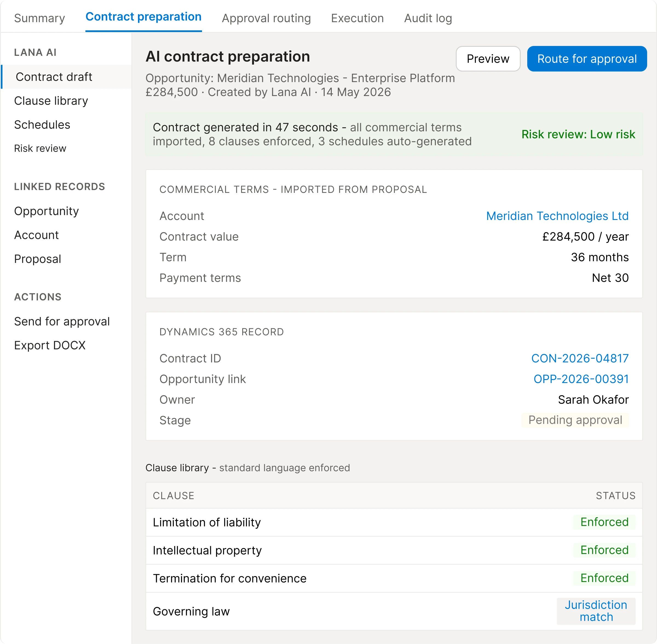
Task: Open Meridian Technologies Ltd account link
Action: 557,216
